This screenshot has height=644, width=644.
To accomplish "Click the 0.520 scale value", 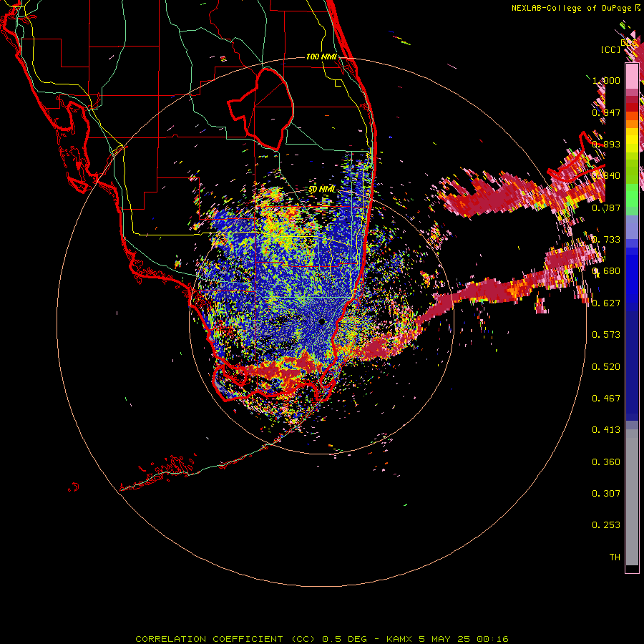I will tap(606, 367).
